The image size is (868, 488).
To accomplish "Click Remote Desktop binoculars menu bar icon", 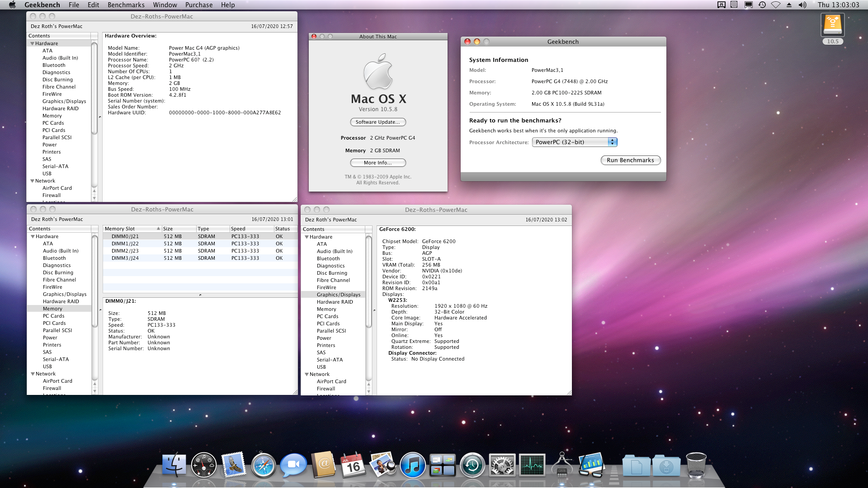I will coord(721,5).
